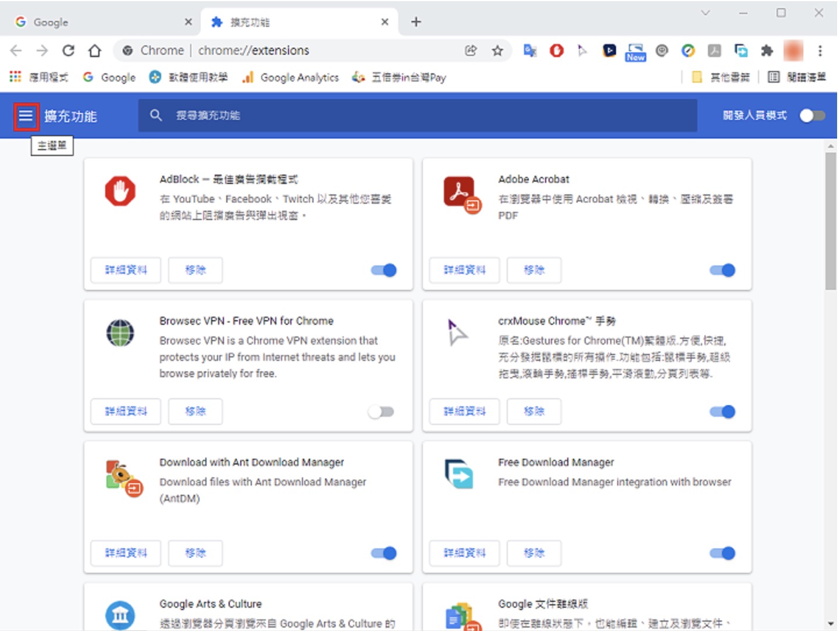Image resolution: width=840 pixels, height=631 pixels.
Task: Open the crxMouse toolbar extension icon
Action: 582,51
